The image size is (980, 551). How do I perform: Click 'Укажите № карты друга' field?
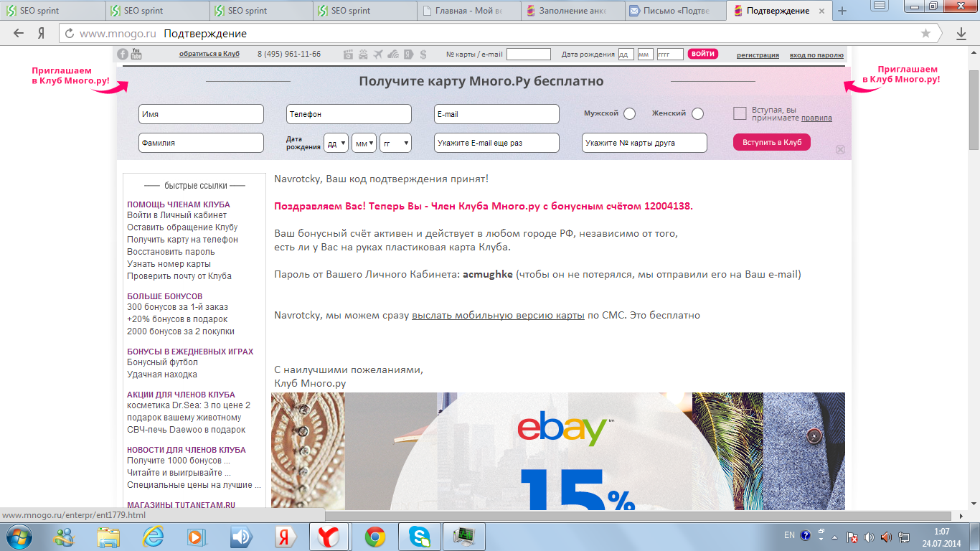point(644,143)
